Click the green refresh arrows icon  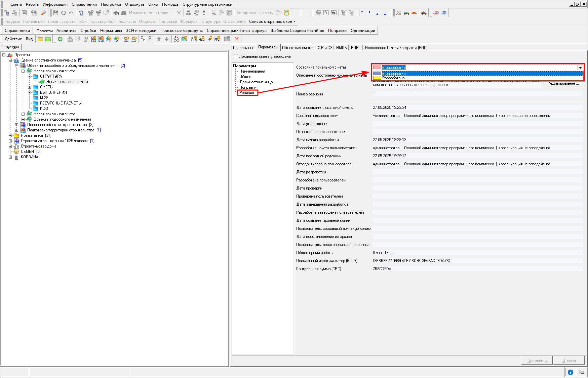(60, 39)
